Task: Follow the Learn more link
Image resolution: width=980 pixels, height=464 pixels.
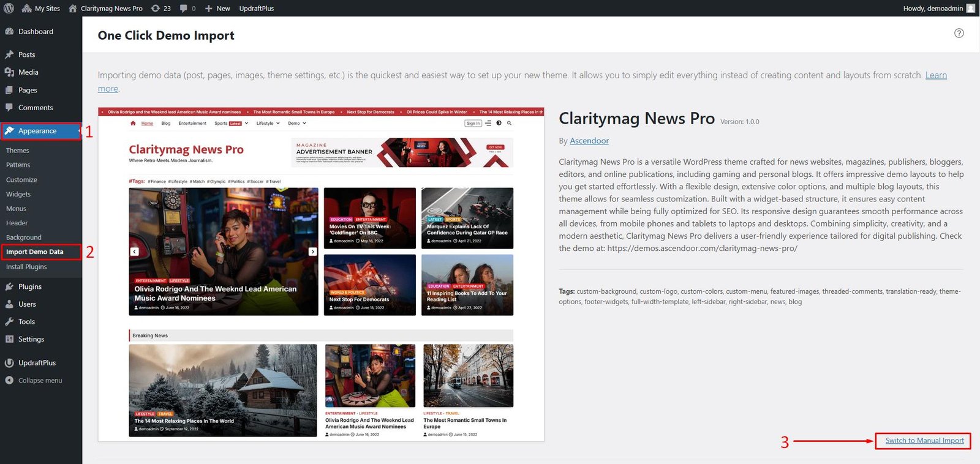Action: coord(936,75)
